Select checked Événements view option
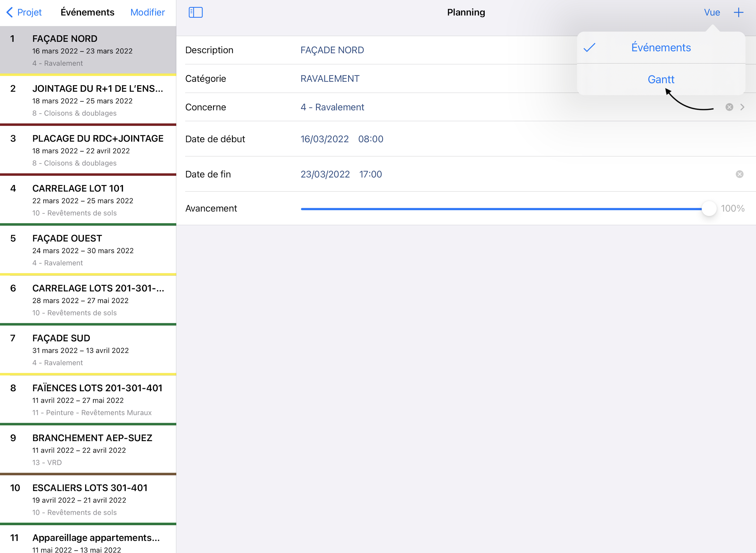Image resolution: width=756 pixels, height=553 pixels. (x=661, y=48)
